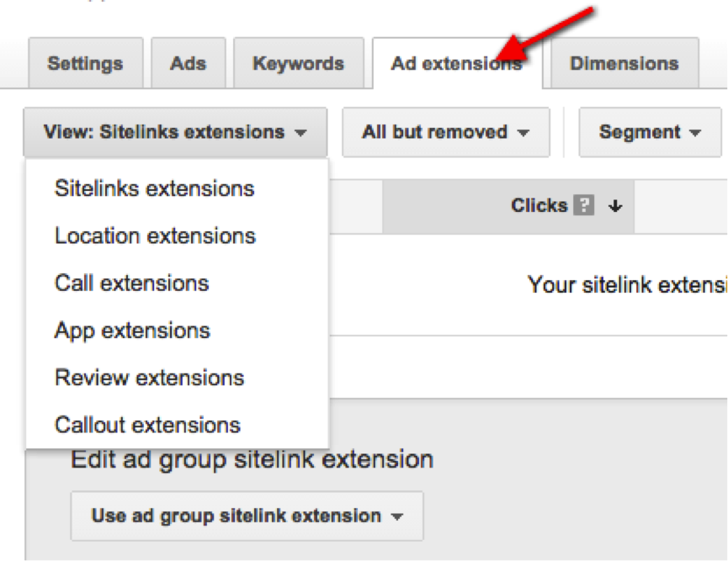Select Call extensions in the menu
Image resolution: width=728 pixels, height=561 pixels.
pyautogui.click(x=132, y=283)
